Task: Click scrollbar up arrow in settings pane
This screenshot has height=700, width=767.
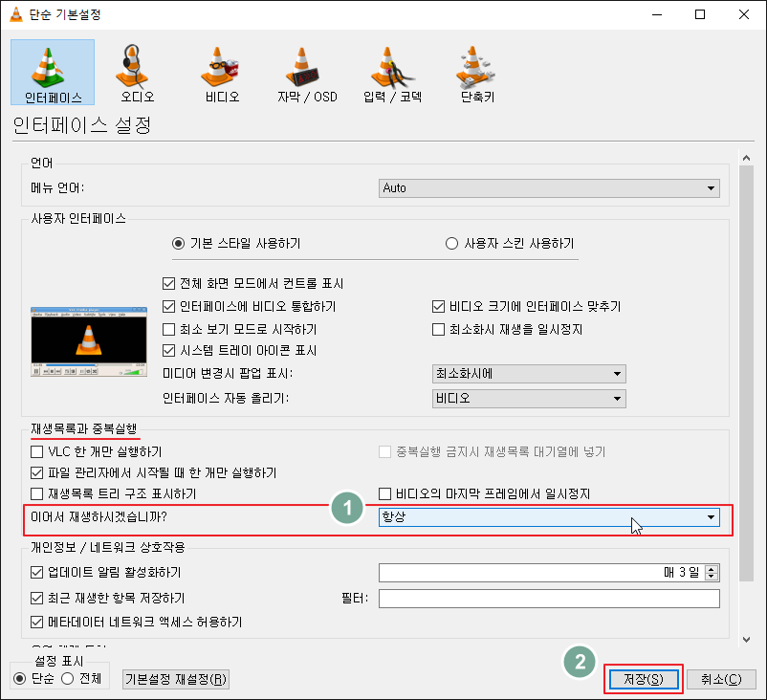Action: tap(746, 158)
